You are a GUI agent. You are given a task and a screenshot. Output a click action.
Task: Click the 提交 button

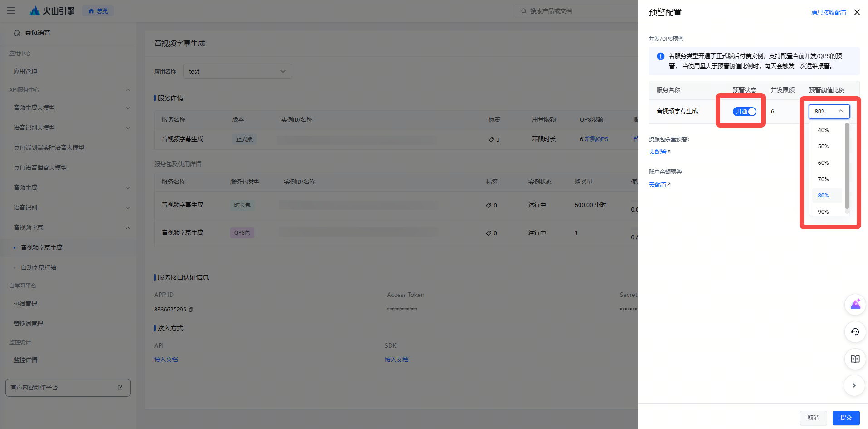(x=846, y=418)
